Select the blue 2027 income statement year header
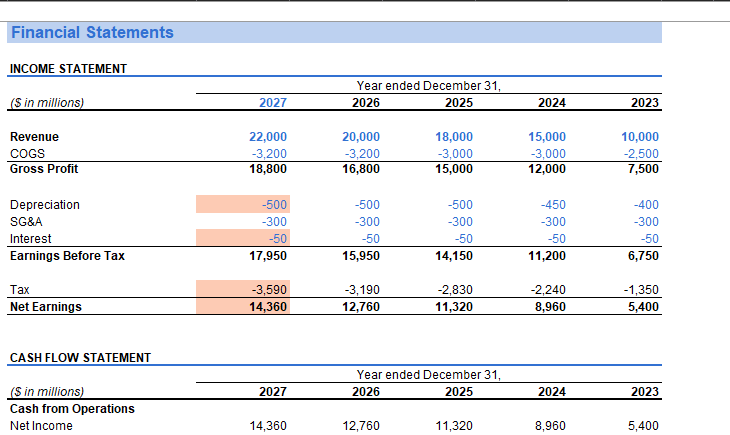 coord(273,102)
